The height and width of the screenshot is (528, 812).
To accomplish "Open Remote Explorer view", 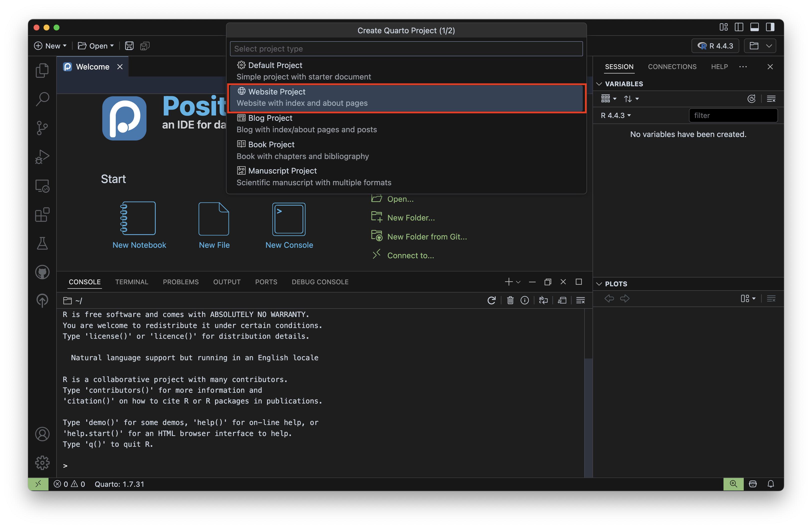I will (x=42, y=186).
